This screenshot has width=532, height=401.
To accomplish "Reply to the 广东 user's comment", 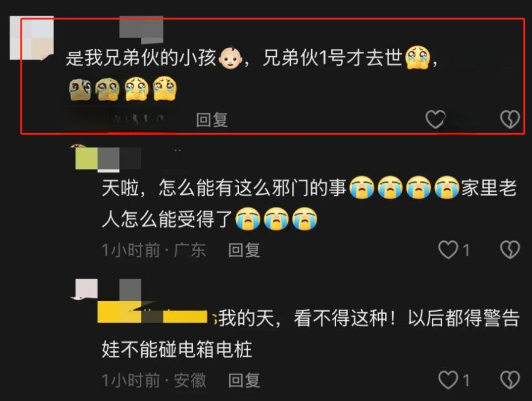I will click(x=244, y=250).
